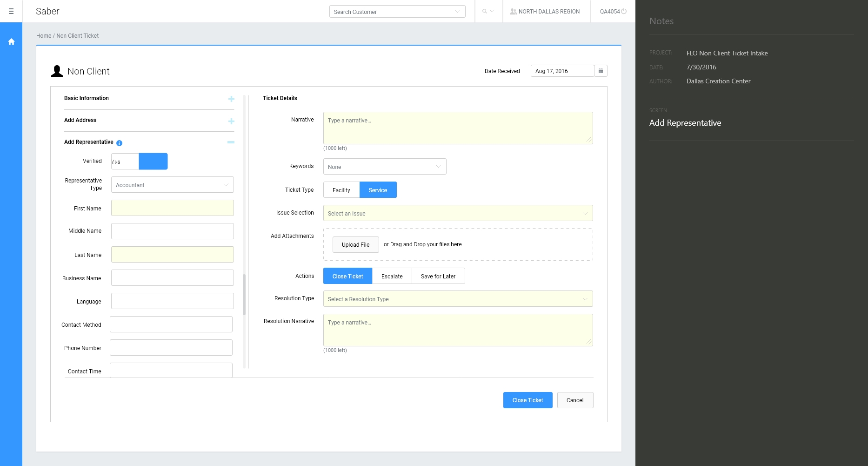
Task: Open Representative Type dropdown
Action: pyautogui.click(x=173, y=185)
